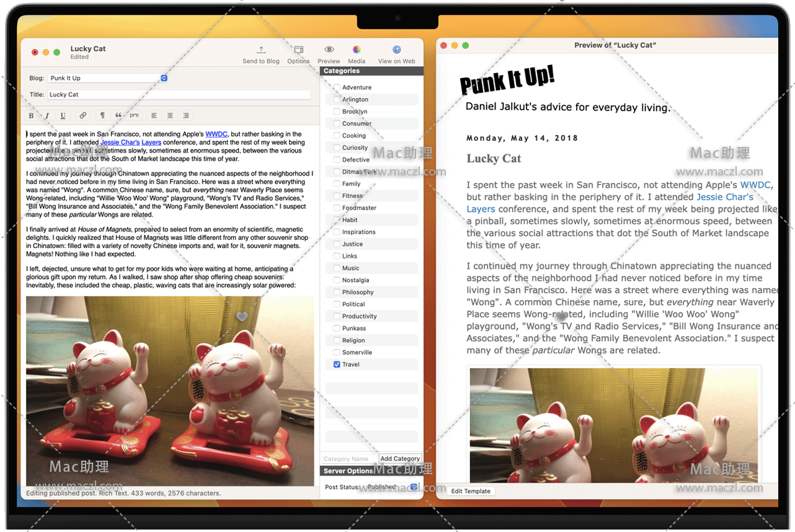Viewport: 795px width, 532px height.
Task: Click the Edit Template button
Action: pyautogui.click(x=471, y=491)
